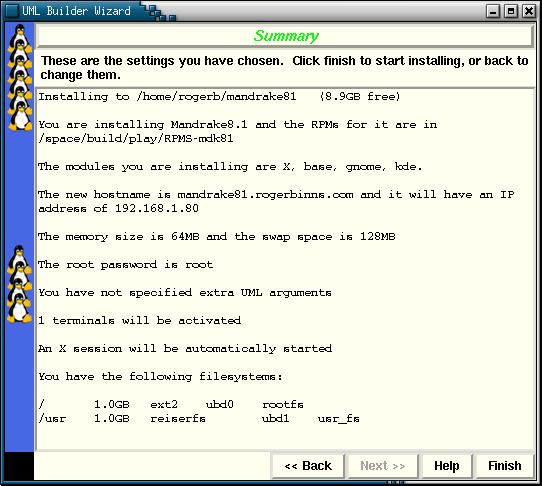Click the /space/build/play/RPMS-mdk81 path text

(136, 139)
